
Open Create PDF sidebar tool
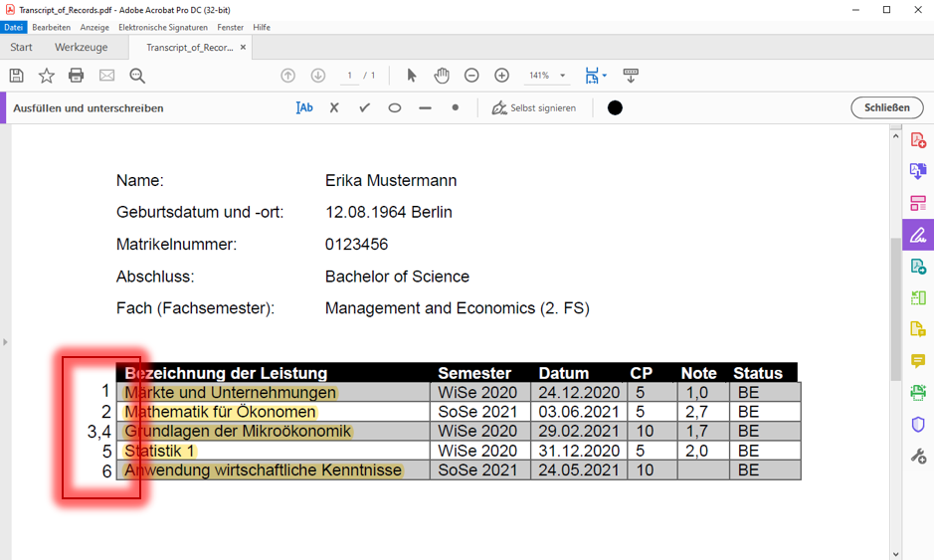point(918,140)
